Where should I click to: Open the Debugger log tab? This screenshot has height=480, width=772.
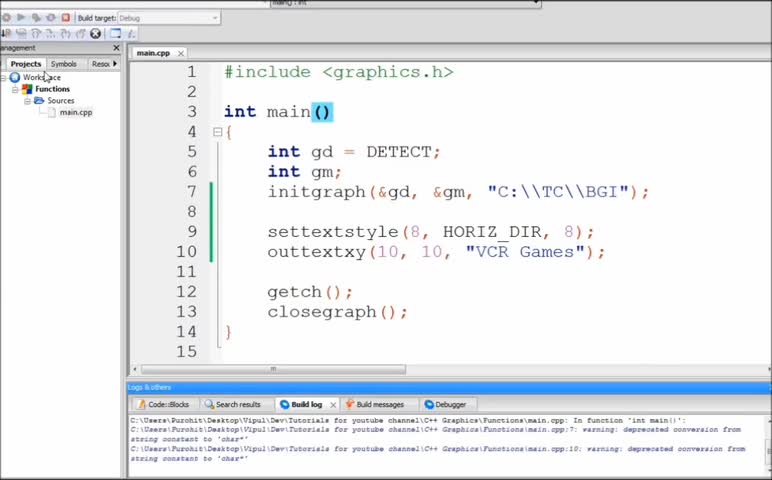pyautogui.click(x=446, y=404)
